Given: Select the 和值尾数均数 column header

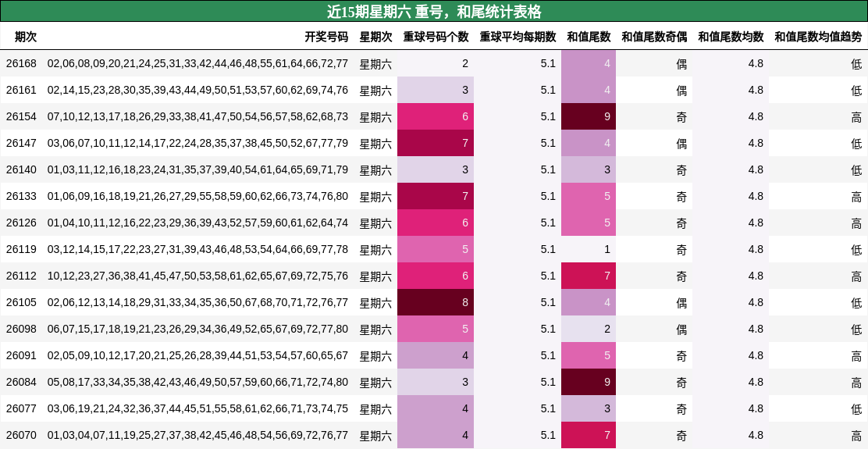Looking at the screenshot, I should [731, 37].
